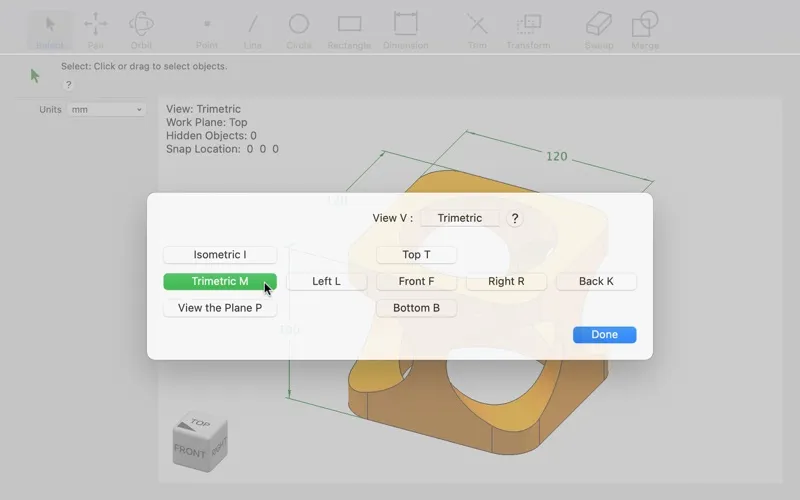800x500 pixels.
Task: Open help for the Select command
Action: coord(68,85)
